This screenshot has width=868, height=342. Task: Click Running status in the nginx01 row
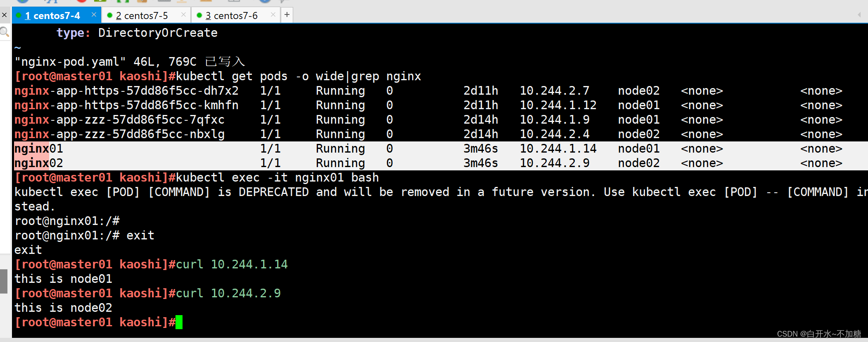pos(340,148)
